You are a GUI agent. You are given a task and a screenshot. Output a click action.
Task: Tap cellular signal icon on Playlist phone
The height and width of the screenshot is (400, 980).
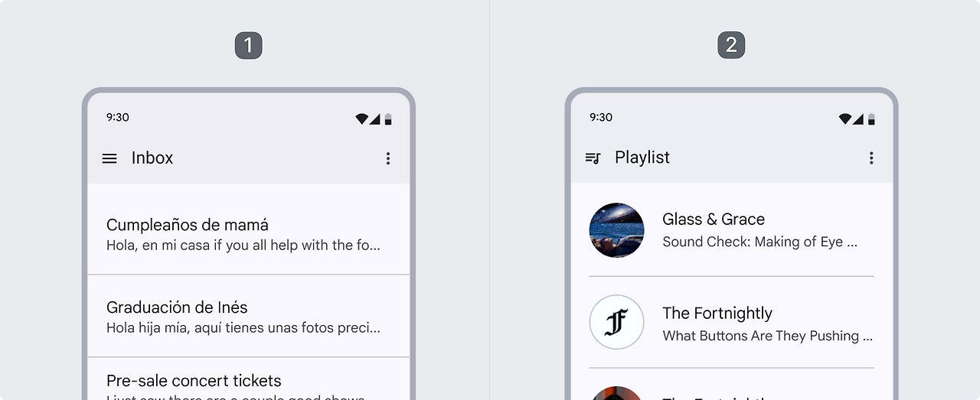(x=858, y=119)
